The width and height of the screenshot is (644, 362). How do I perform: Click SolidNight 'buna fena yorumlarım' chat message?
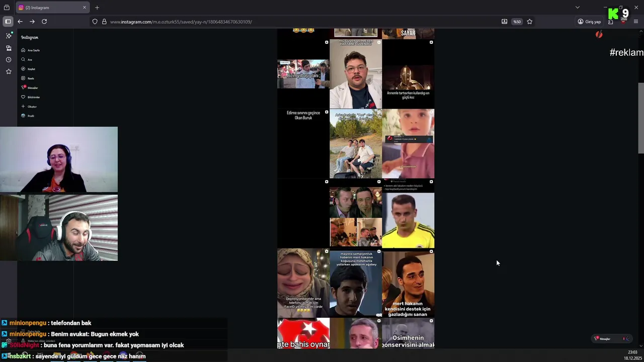(x=93, y=345)
